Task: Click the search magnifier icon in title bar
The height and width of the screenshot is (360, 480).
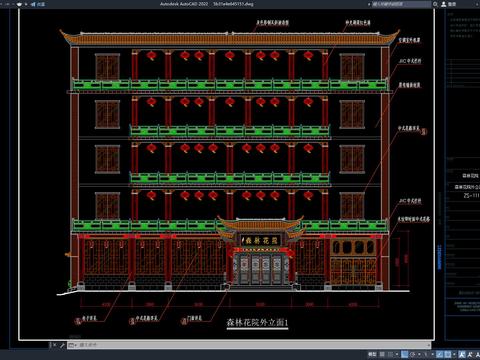Action: 435,4
